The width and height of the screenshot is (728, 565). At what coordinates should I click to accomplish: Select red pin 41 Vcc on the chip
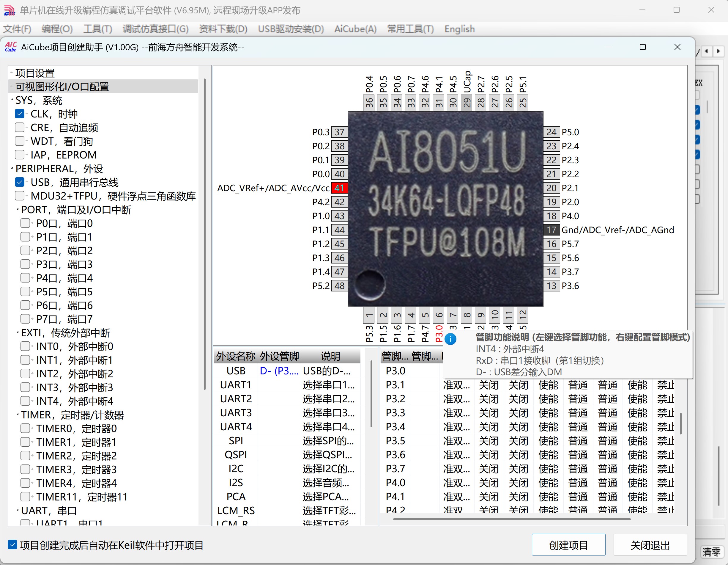[339, 188]
